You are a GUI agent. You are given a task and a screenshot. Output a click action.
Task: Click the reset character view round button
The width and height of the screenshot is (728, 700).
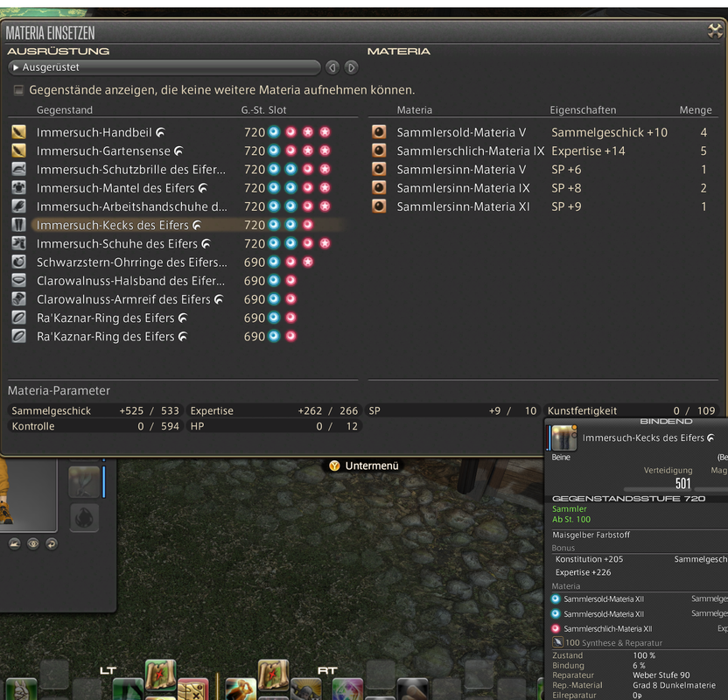[x=52, y=543]
